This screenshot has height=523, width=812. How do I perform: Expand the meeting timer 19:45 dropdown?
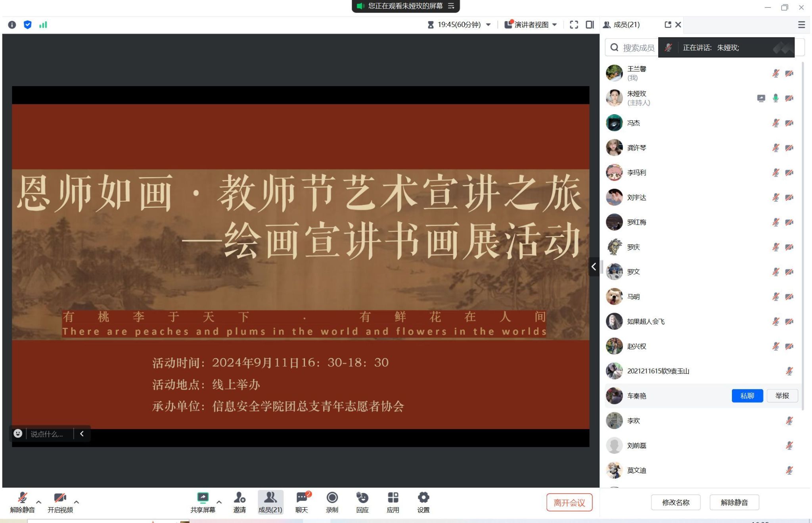click(x=488, y=25)
